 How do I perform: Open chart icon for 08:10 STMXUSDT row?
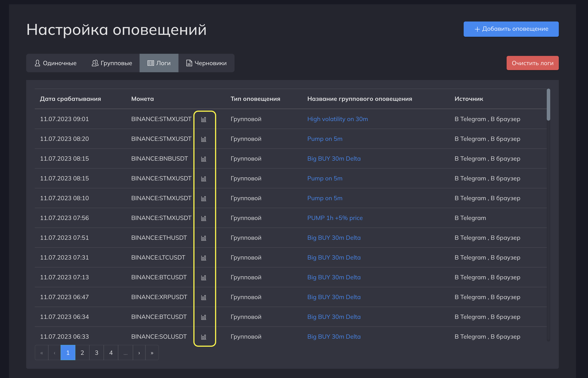(204, 198)
